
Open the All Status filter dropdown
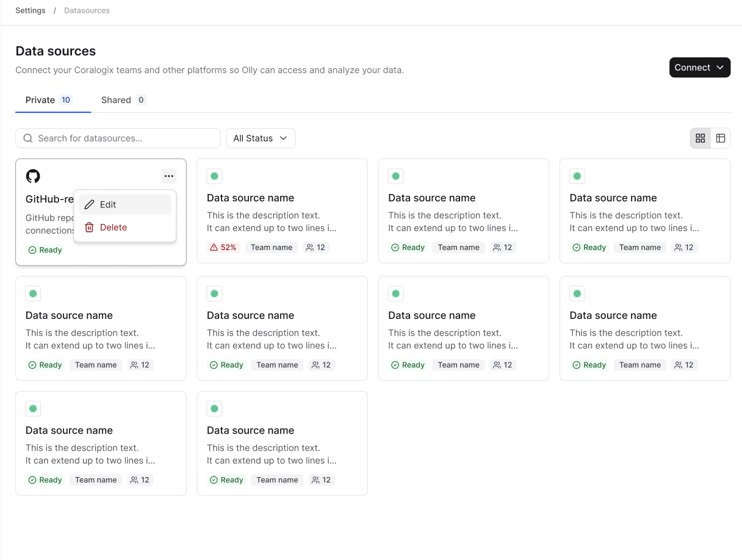[261, 138]
